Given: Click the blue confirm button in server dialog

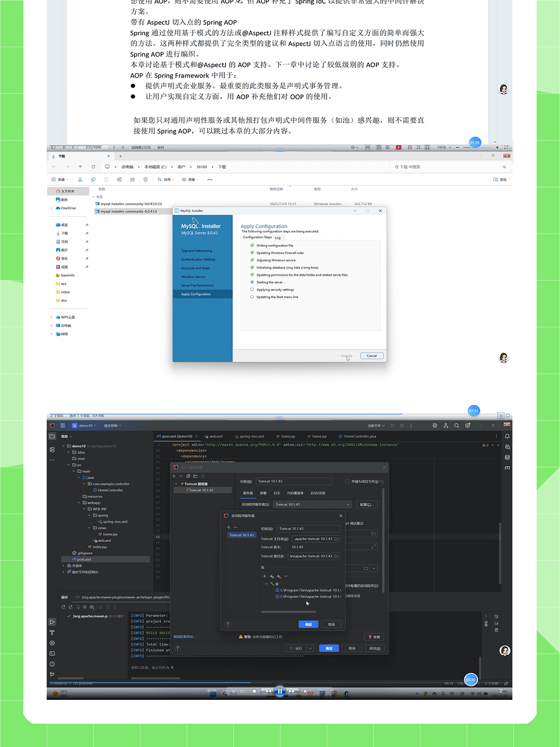Looking at the screenshot, I should coord(308,624).
